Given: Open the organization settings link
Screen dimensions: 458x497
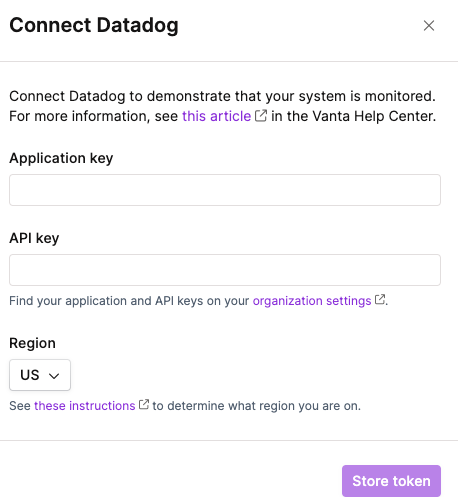Looking at the screenshot, I should click(x=312, y=301).
